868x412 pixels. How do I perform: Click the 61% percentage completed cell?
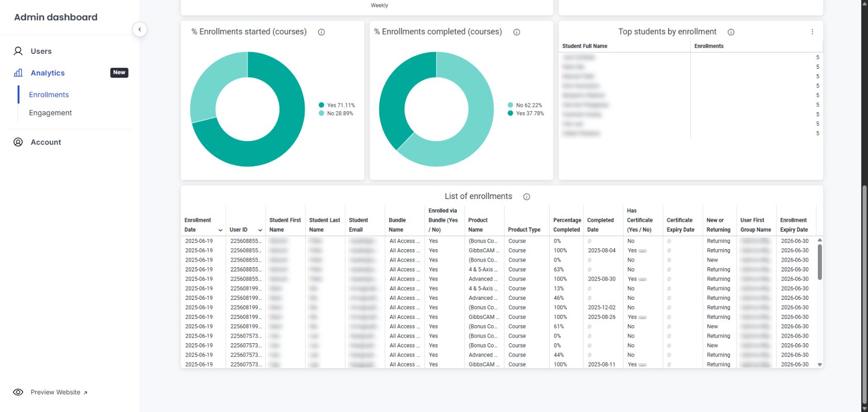[559, 327]
